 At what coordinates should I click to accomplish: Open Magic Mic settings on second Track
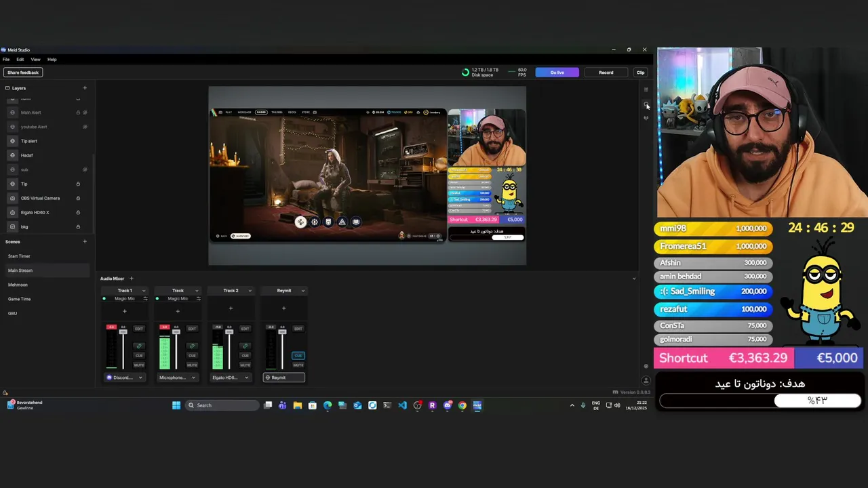[197, 299]
